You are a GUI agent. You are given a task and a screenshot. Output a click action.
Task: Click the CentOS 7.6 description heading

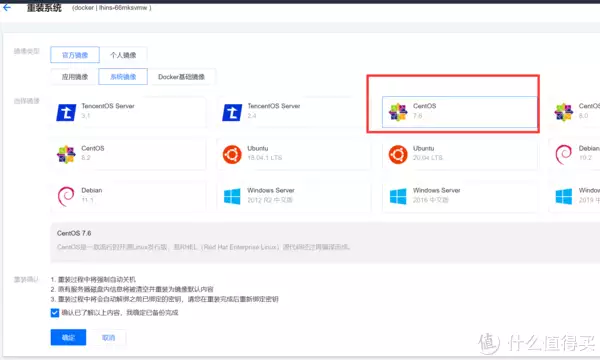point(74,233)
